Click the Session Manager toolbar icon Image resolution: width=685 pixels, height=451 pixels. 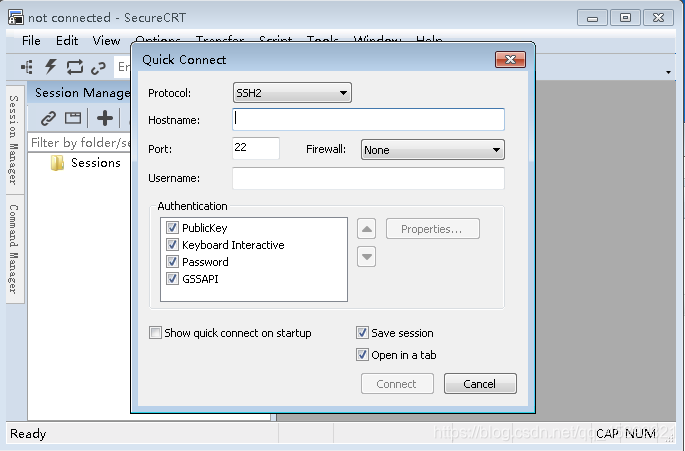coord(27,67)
